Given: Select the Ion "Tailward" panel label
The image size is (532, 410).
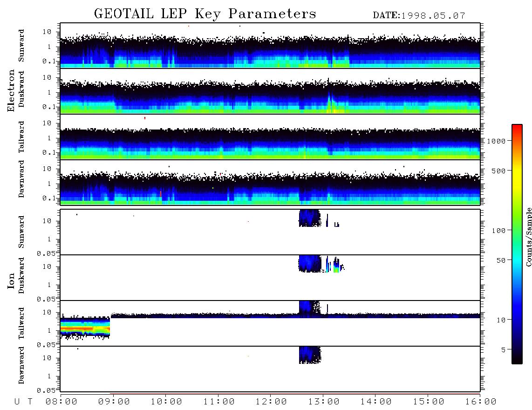Looking at the screenshot, I should point(21,323).
